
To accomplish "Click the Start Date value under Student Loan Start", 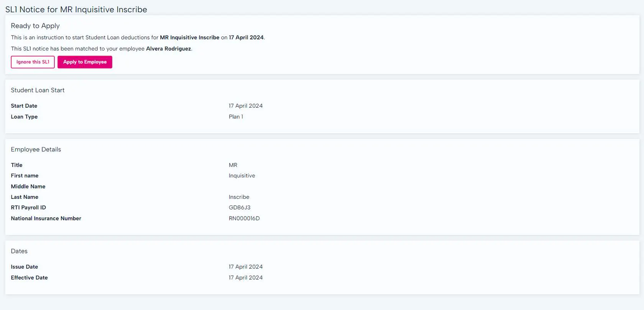I will [x=245, y=106].
